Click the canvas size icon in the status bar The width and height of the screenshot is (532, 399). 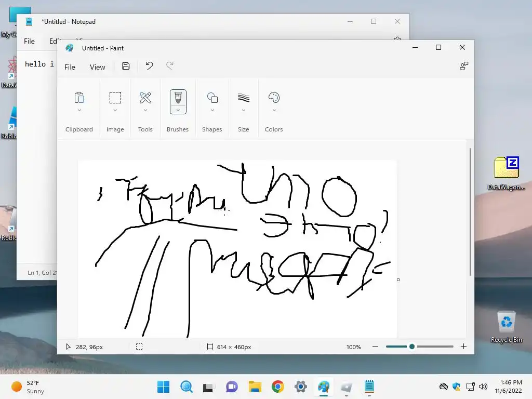[210, 347]
